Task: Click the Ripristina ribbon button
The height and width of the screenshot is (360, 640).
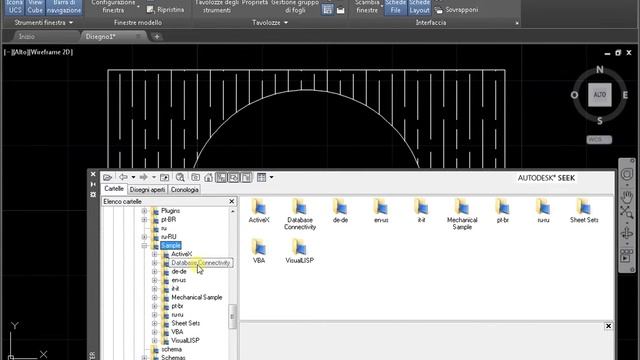Action: pyautogui.click(x=165, y=9)
